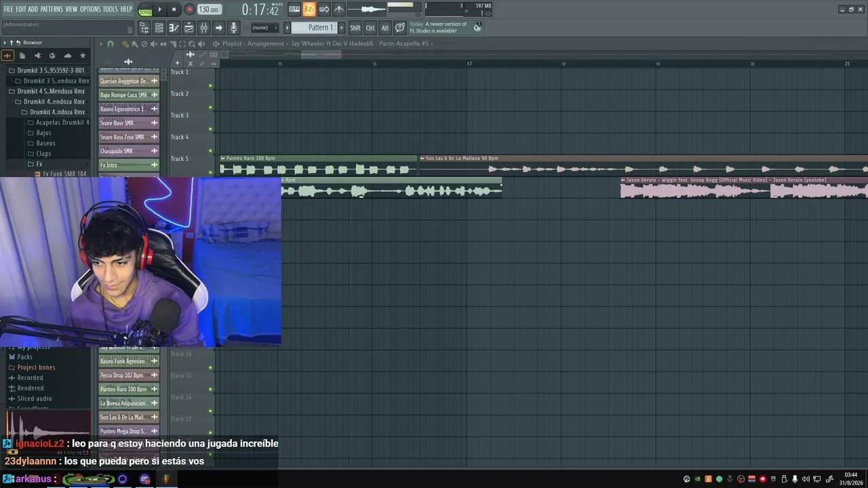
Task: Open the Channel rack icon
Action: (159, 28)
